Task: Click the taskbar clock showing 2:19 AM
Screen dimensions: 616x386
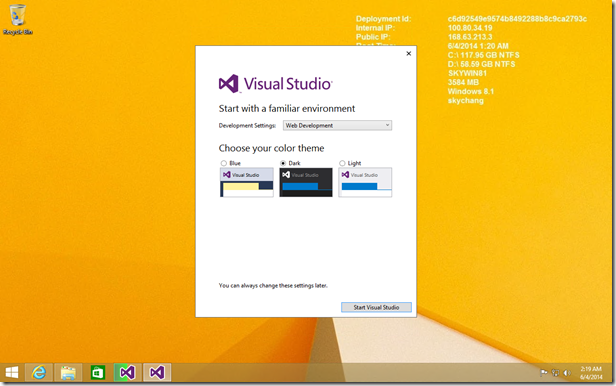Action: point(591,373)
